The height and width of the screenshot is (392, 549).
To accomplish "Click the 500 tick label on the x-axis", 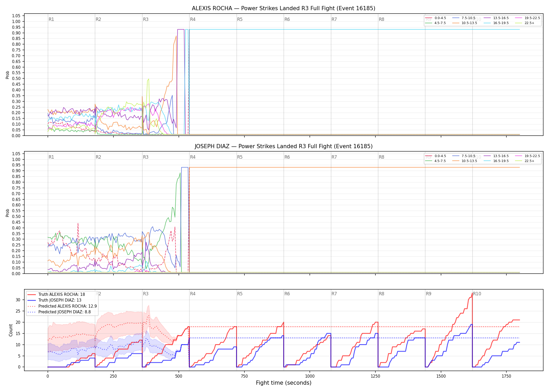I will (x=179, y=376).
